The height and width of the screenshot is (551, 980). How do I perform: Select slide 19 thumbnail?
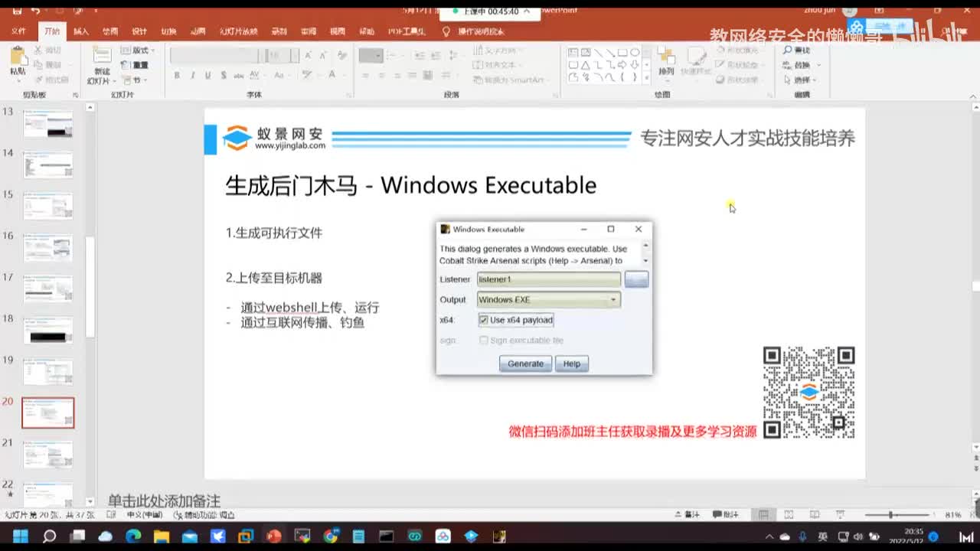pyautogui.click(x=48, y=371)
